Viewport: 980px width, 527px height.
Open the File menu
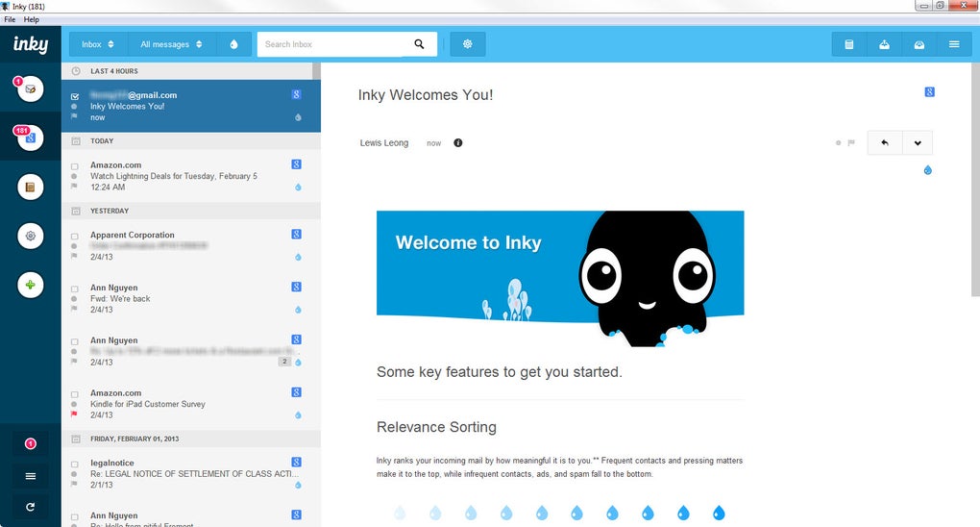pyautogui.click(x=10, y=19)
